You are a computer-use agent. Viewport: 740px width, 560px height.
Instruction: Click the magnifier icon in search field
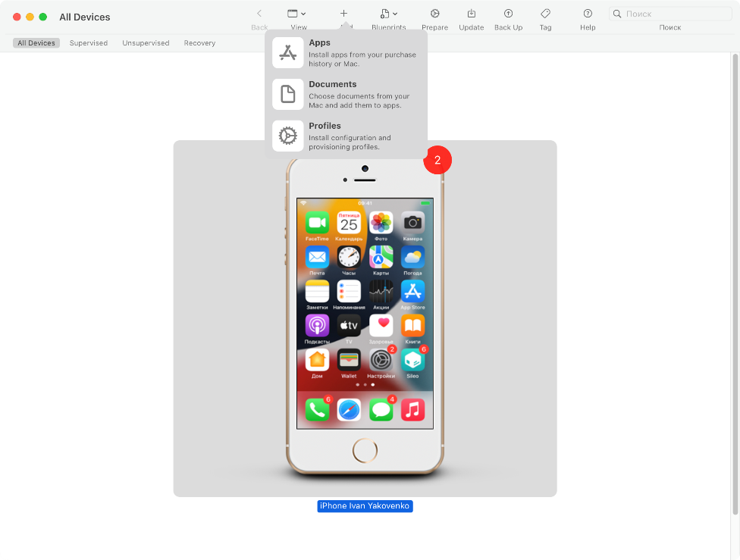(617, 14)
